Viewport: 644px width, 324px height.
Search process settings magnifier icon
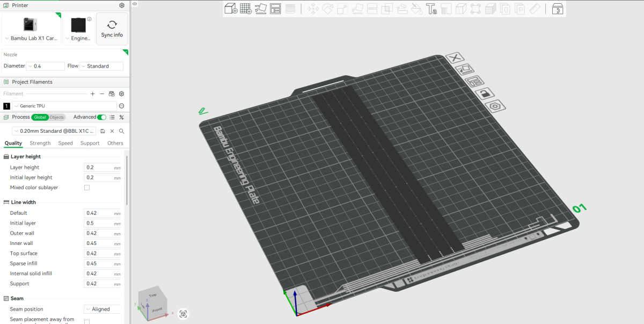122,131
